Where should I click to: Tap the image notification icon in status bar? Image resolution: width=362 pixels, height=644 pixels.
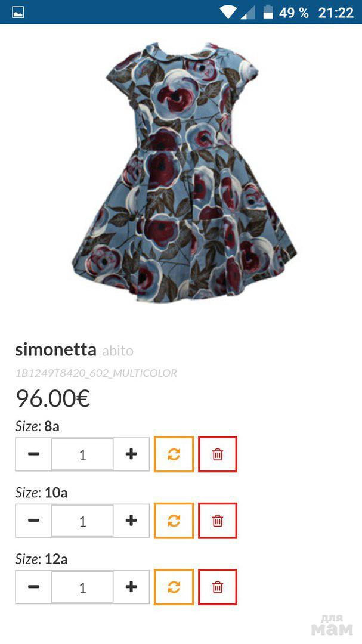point(18,13)
